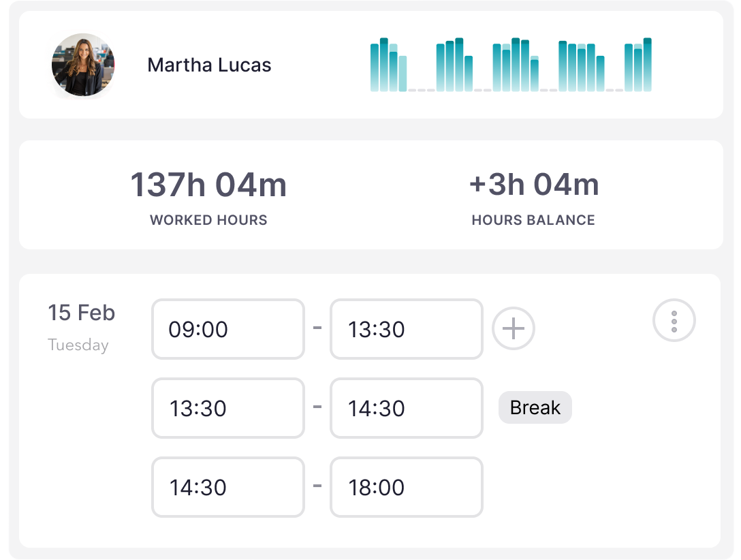Click the 15 Feb date
Viewport: 741px width, 560px height.
pos(82,313)
